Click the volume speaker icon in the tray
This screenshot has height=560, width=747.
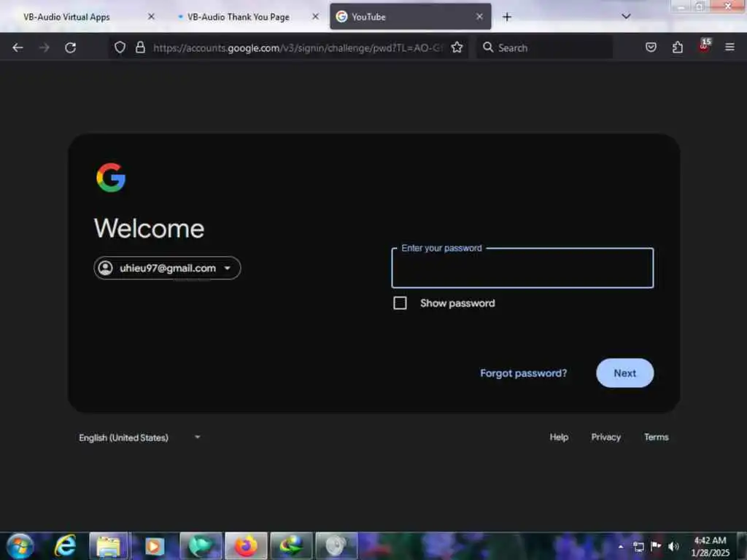(673, 546)
